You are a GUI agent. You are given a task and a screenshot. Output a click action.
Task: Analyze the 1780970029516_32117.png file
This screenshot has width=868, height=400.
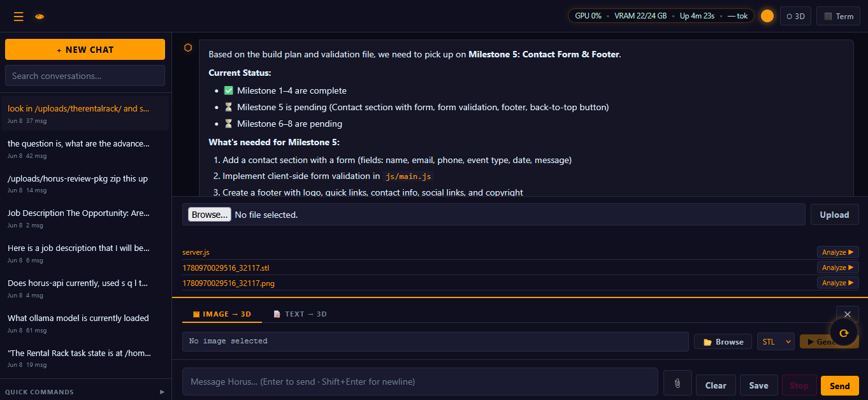[837, 283]
